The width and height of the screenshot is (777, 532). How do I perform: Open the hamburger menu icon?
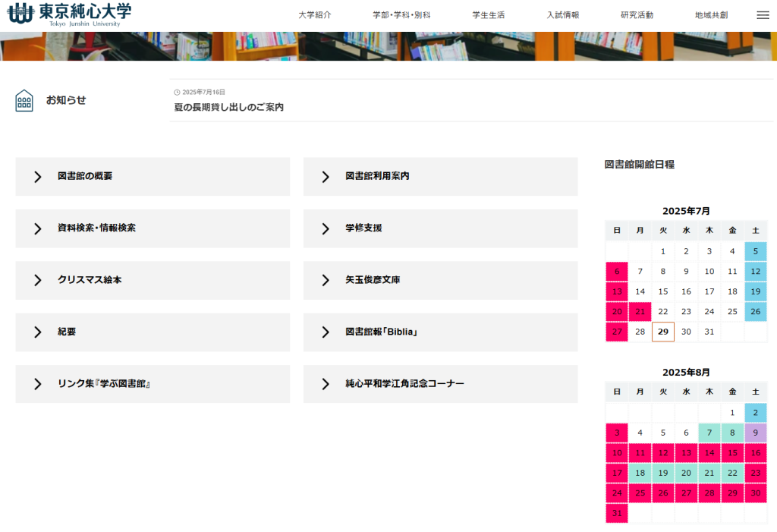(x=763, y=15)
